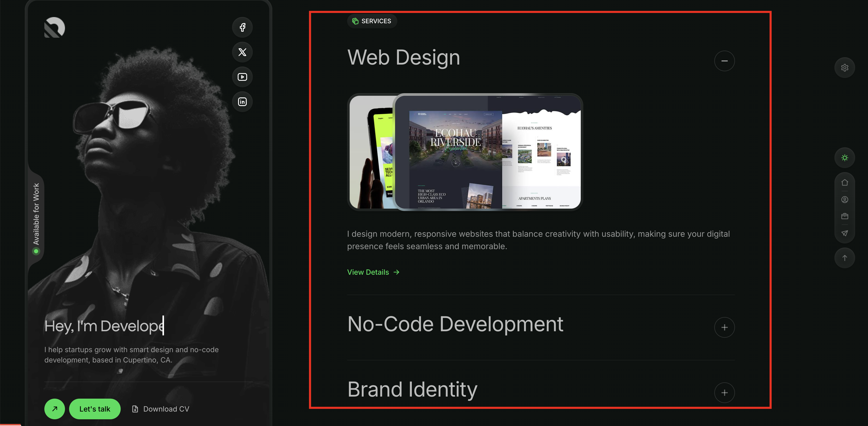This screenshot has width=868, height=426.
Task: Expand the Brand Identity section
Action: [724, 393]
